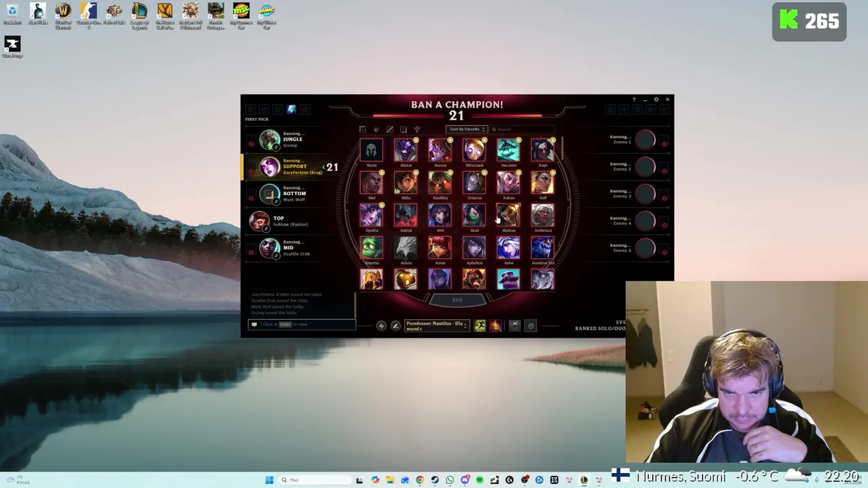
Task: Choose Amumu champion portrait
Action: pyautogui.click(x=372, y=247)
